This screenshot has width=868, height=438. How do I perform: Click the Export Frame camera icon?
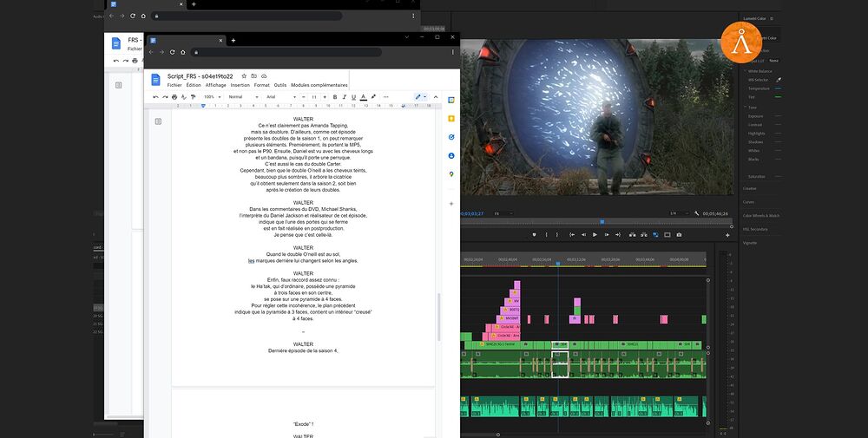click(679, 234)
